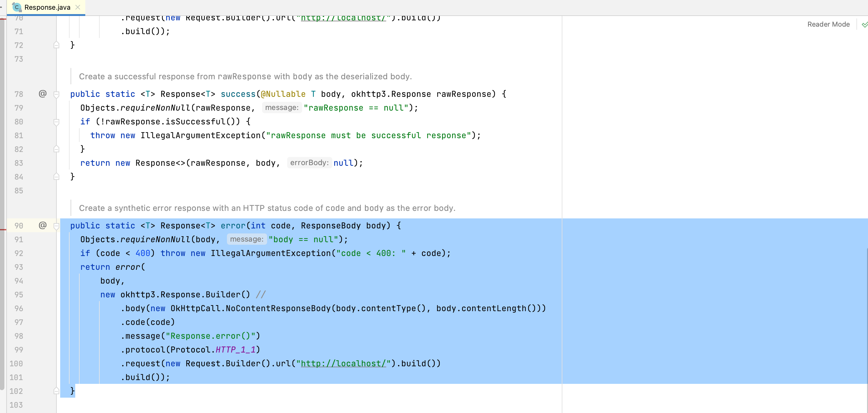Open the partially visible localhost link at top
Image resolution: width=868 pixels, height=413 pixels.
click(343, 18)
